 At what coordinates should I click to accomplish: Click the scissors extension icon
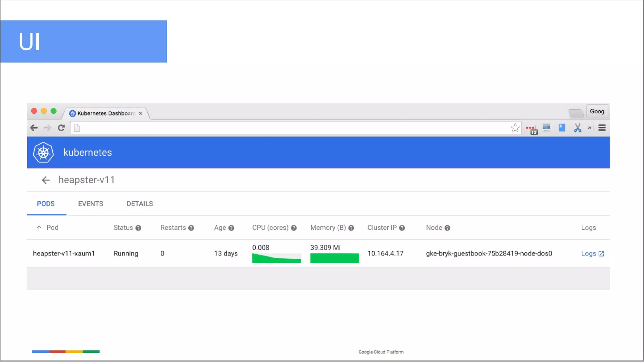coord(577,128)
